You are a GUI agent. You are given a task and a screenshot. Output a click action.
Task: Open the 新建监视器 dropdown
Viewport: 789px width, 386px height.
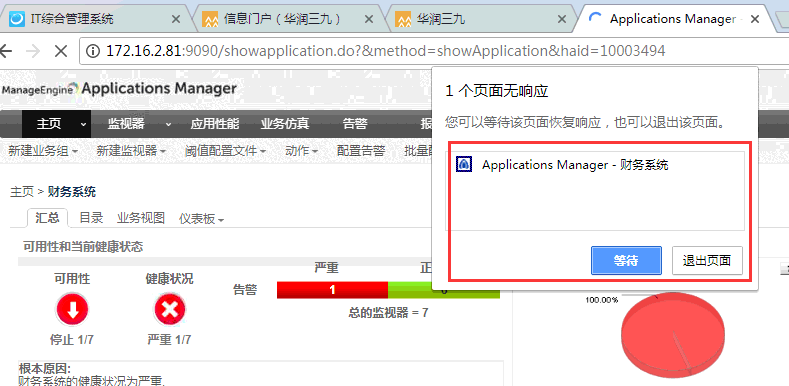point(131,150)
